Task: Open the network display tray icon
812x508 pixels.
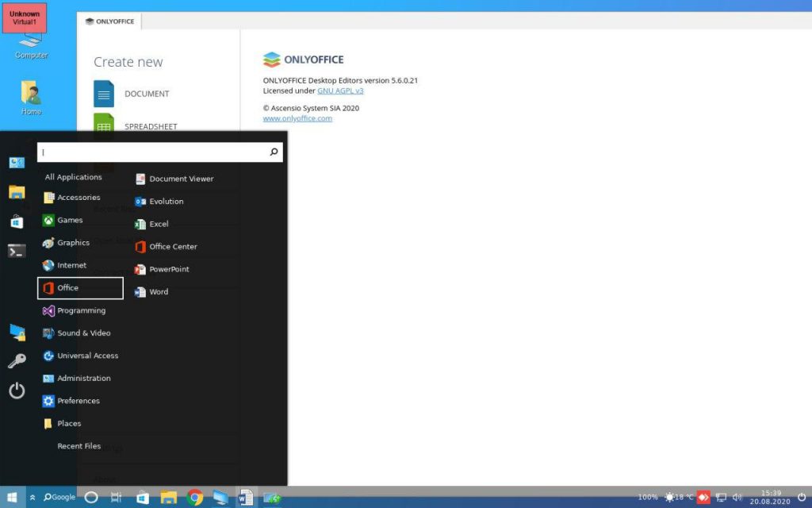Action: pyautogui.click(x=721, y=497)
